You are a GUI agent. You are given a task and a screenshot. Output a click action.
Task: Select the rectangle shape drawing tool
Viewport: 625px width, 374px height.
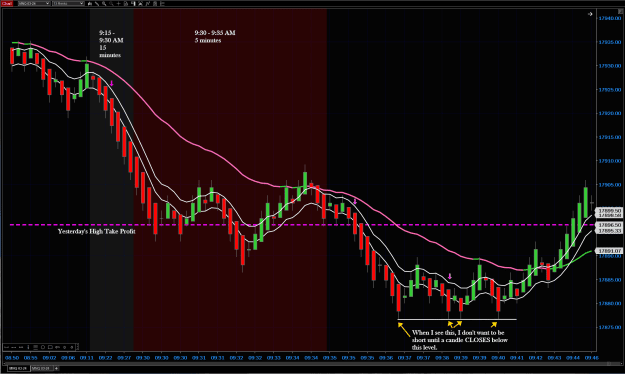click(50, 347)
